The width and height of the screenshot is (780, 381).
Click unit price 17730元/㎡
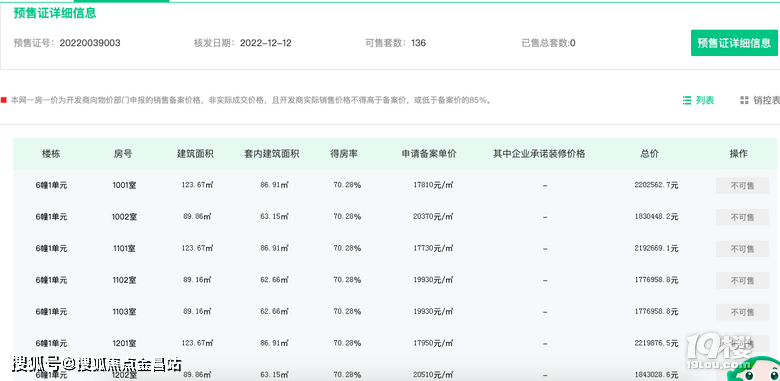[433, 248]
